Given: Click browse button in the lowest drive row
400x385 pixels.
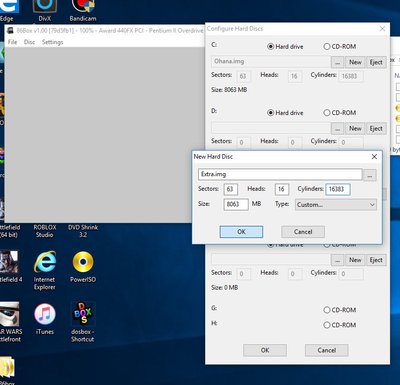Looking at the screenshot, I should [x=337, y=260].
